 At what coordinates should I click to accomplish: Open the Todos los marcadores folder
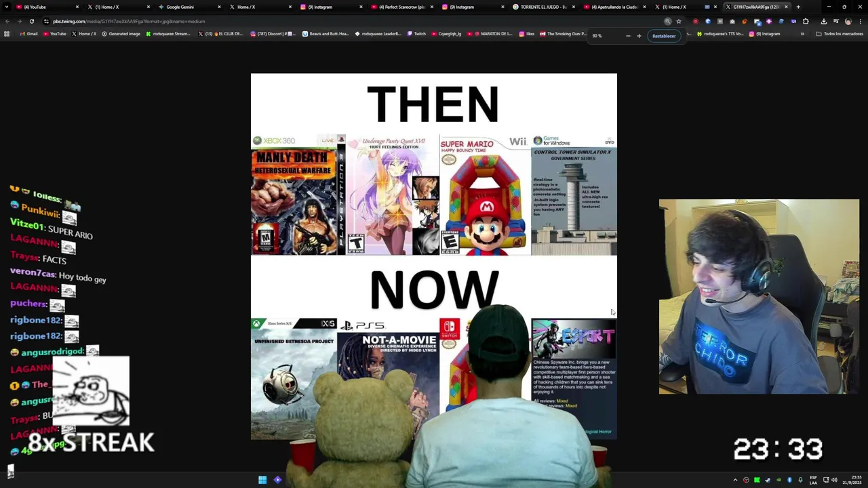[840, 34]
